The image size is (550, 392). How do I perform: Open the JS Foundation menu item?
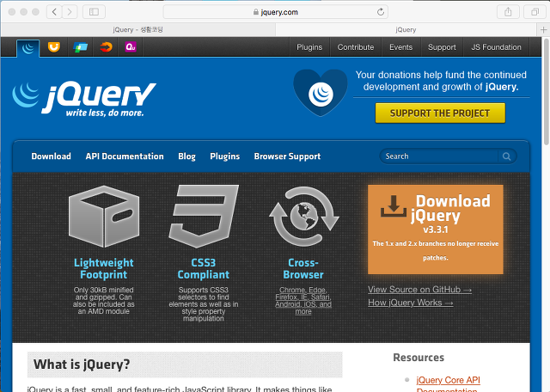pyautogui.click(x=497, y=47)
